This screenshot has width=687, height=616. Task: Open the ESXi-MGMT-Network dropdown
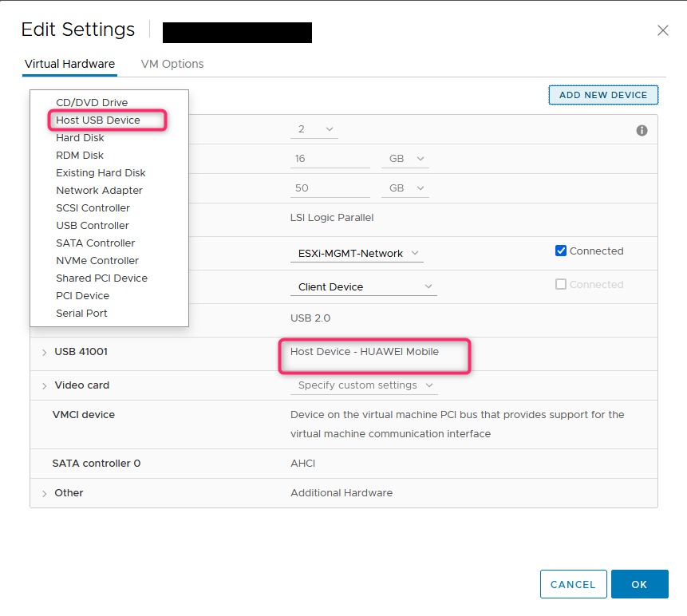pyautogui.click(x=355, y=254)
